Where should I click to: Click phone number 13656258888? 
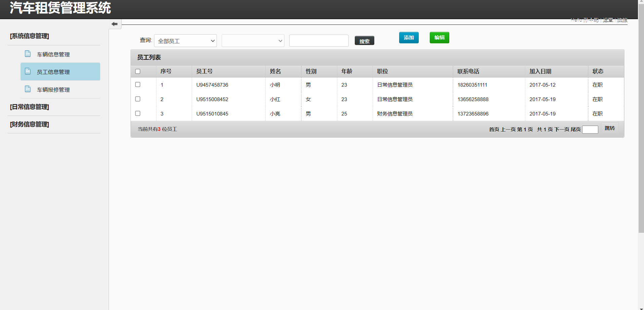[x=473, y=99]
